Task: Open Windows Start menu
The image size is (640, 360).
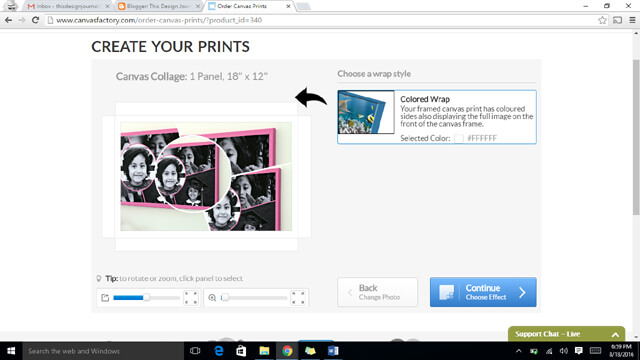Action: 11,351
